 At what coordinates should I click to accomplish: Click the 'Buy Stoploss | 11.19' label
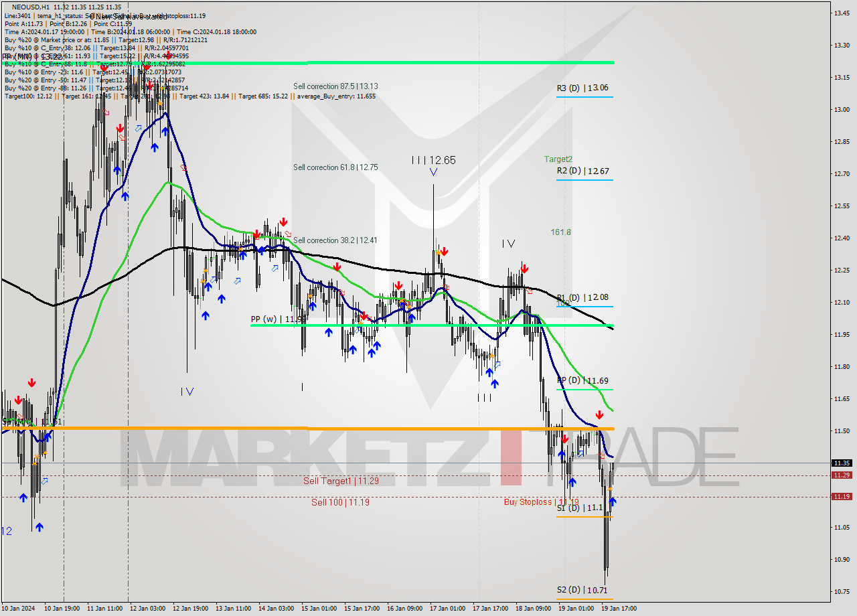click(541, 502)
